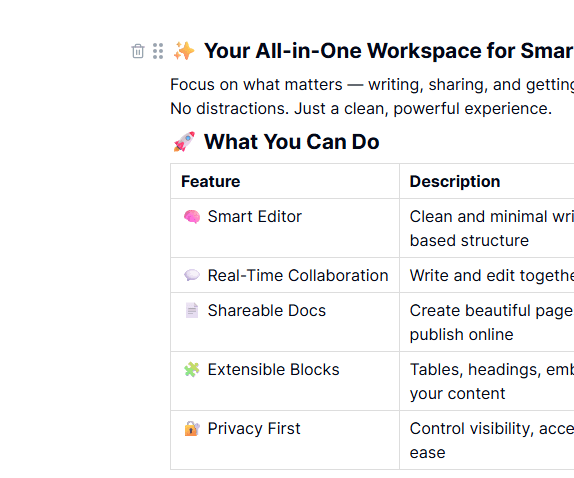Click the Extensible Blocks cell text
Viewport: 574px width, 478px height.
[274, 370]
